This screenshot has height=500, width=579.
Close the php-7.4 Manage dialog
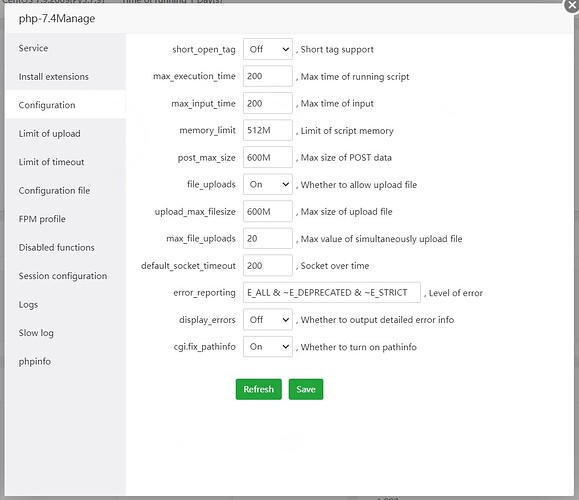click(x=572, y=5)
